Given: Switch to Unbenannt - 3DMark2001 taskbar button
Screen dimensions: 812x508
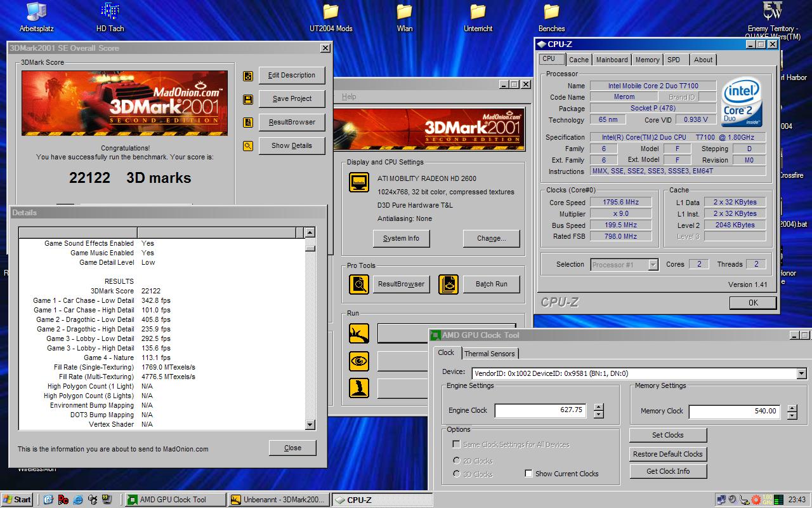Looking at the screenshot, I should (x=278, y=500).
